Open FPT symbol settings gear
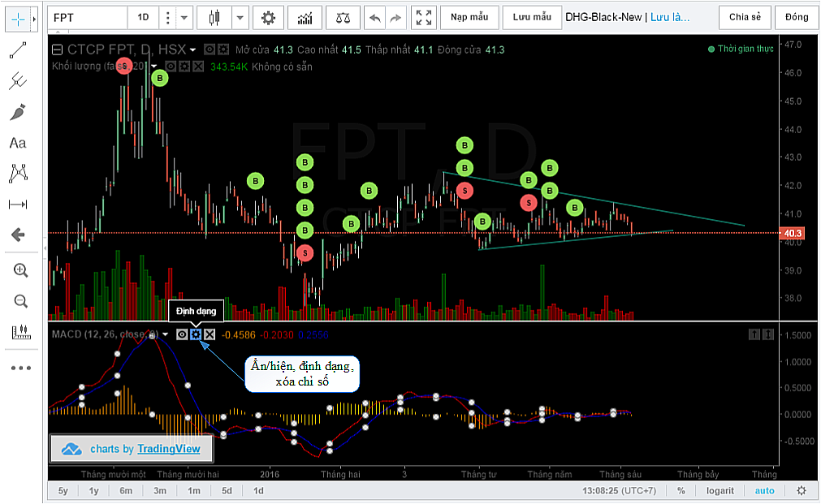 click(223, 50)
